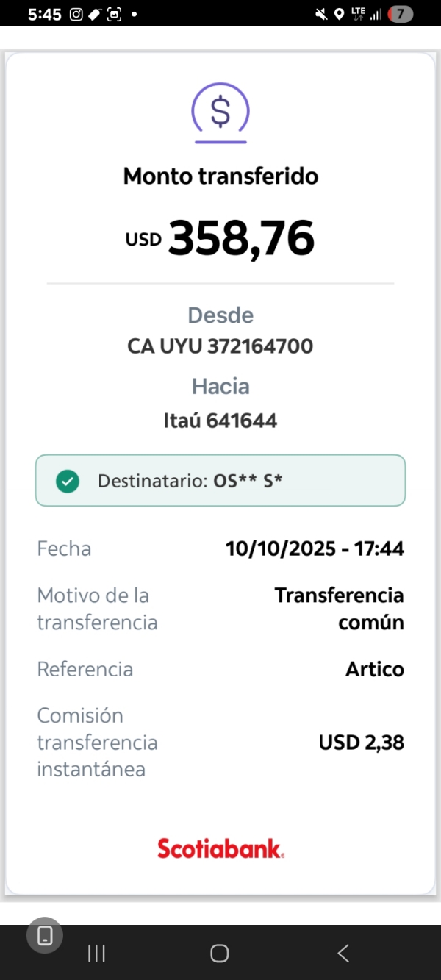Viewport: 441px width, 980px height.
Task: Tap the green checkmark beside Destinatario
Action: point(68,482)
